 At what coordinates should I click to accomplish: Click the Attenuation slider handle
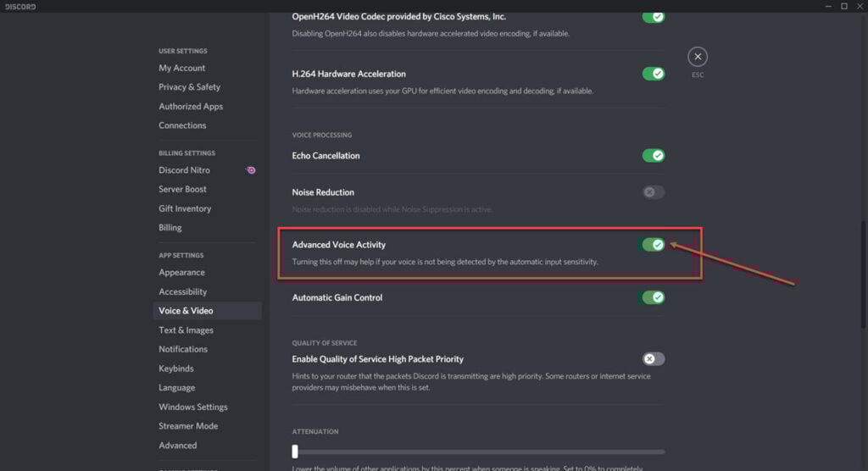pyautogui.click(x=295, y=452)
